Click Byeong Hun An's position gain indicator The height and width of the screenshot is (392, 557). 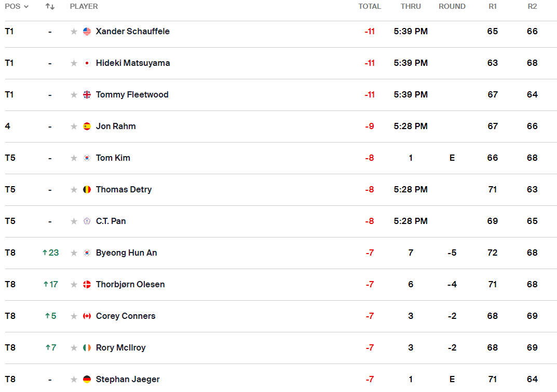click(50, 253)
